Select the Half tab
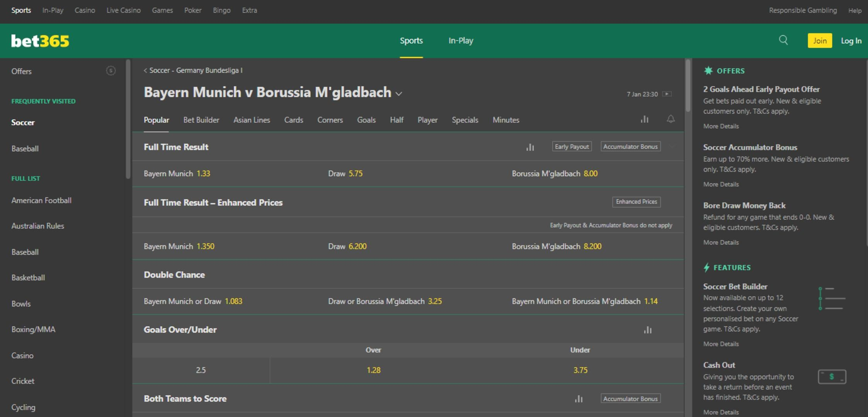Screen dimensions: 868x417 (397, 120)
